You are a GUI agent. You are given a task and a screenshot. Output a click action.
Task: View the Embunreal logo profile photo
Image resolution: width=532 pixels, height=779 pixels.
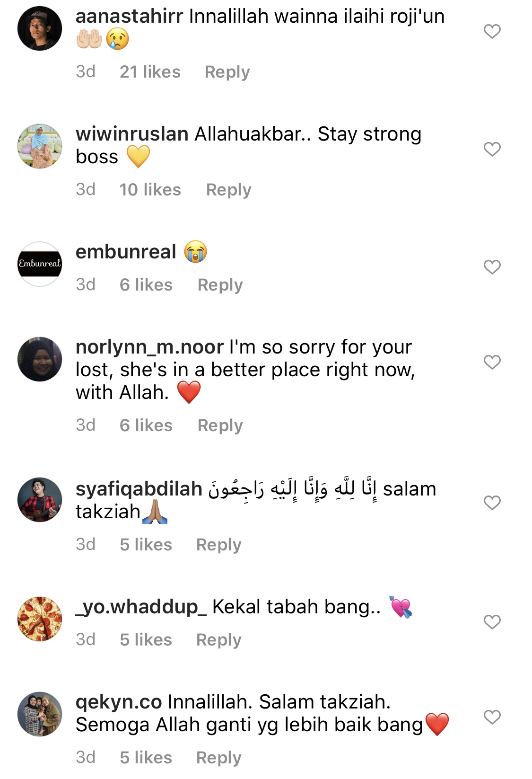(40, 264)
